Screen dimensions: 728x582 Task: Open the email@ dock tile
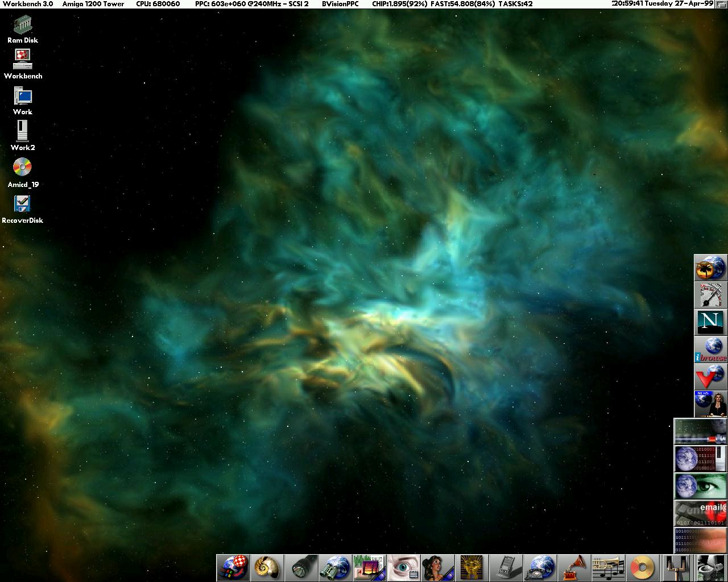[700, 513]
